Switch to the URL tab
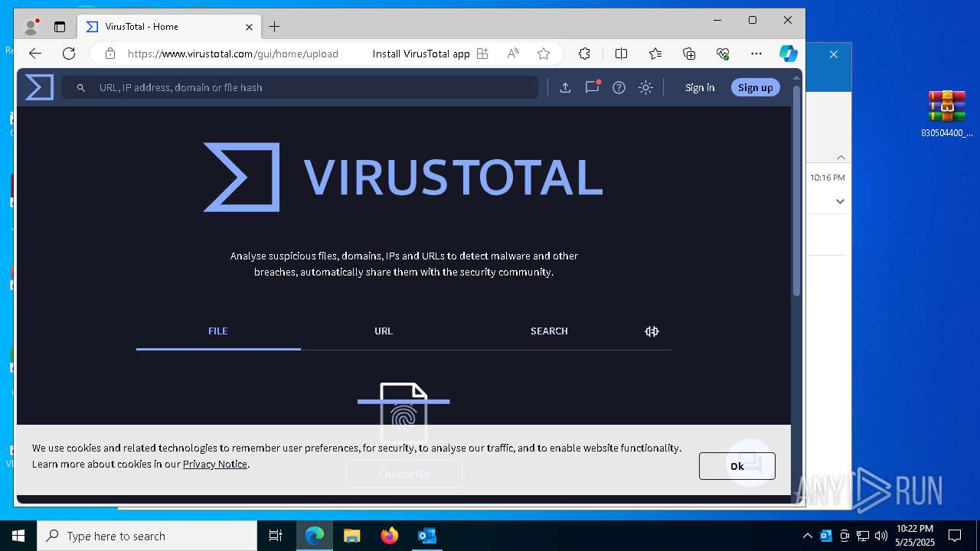The image size is (980, 551). pyautogui.click(x=384, y=331)
